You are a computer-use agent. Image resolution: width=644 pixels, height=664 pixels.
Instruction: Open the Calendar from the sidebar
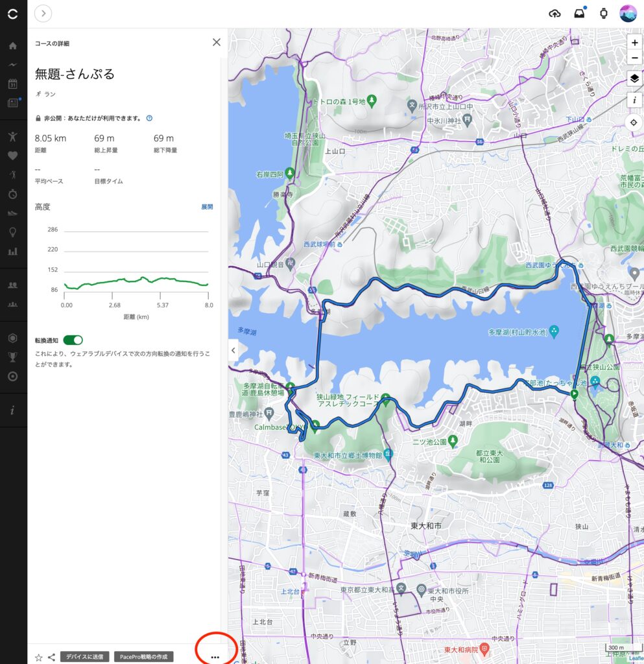[12, 84]
